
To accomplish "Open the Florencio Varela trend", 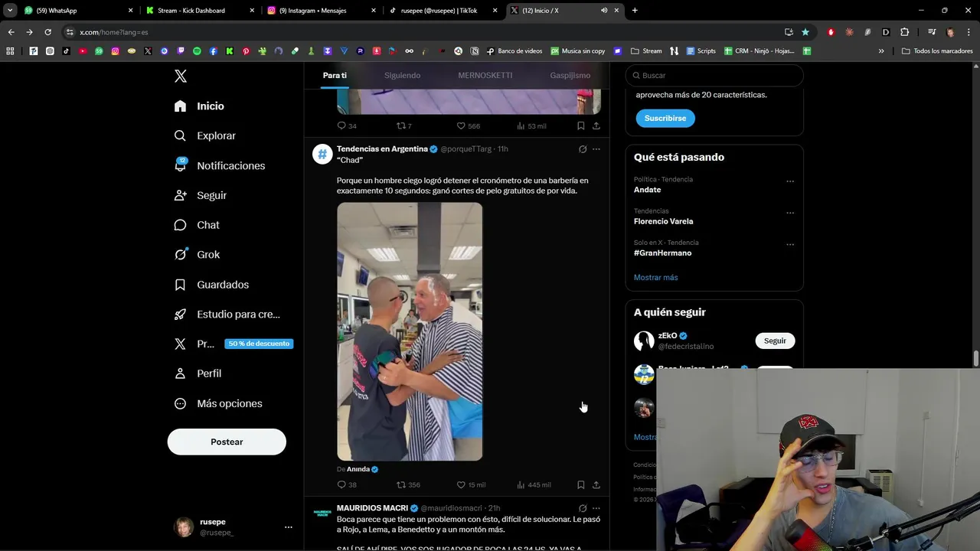I will 663,221.
